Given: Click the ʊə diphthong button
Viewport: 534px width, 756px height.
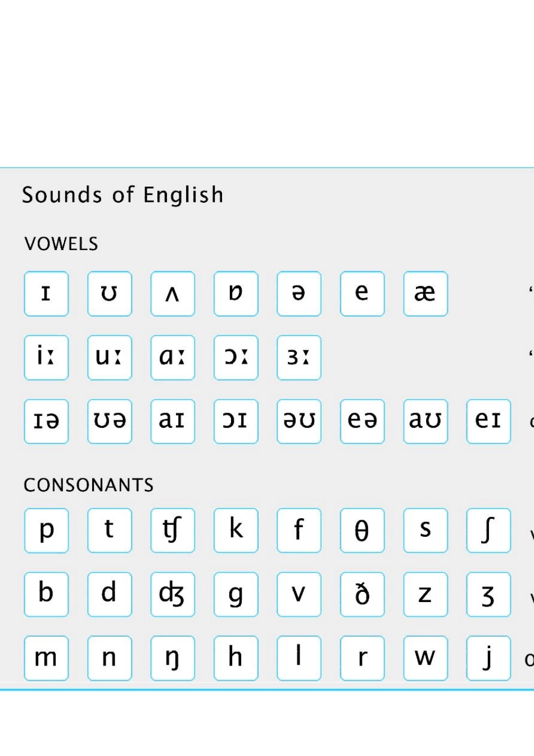Looking at the screenshot, I should (x=110, y=421).
